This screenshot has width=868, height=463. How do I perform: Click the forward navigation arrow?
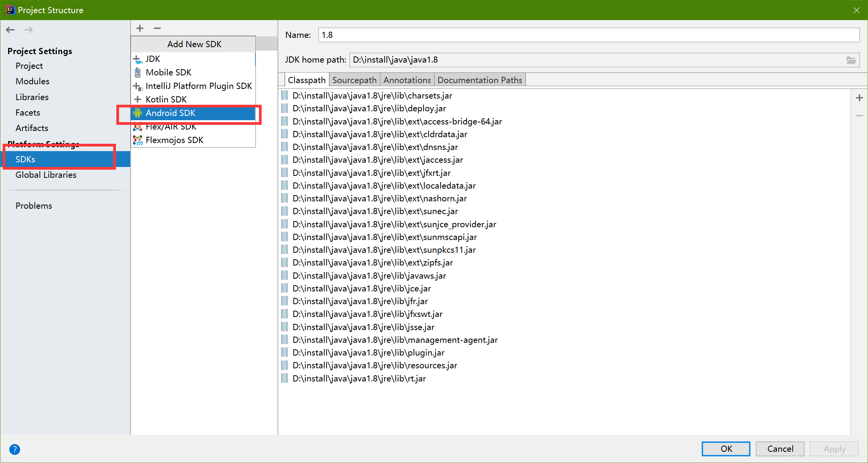point(29,30)
